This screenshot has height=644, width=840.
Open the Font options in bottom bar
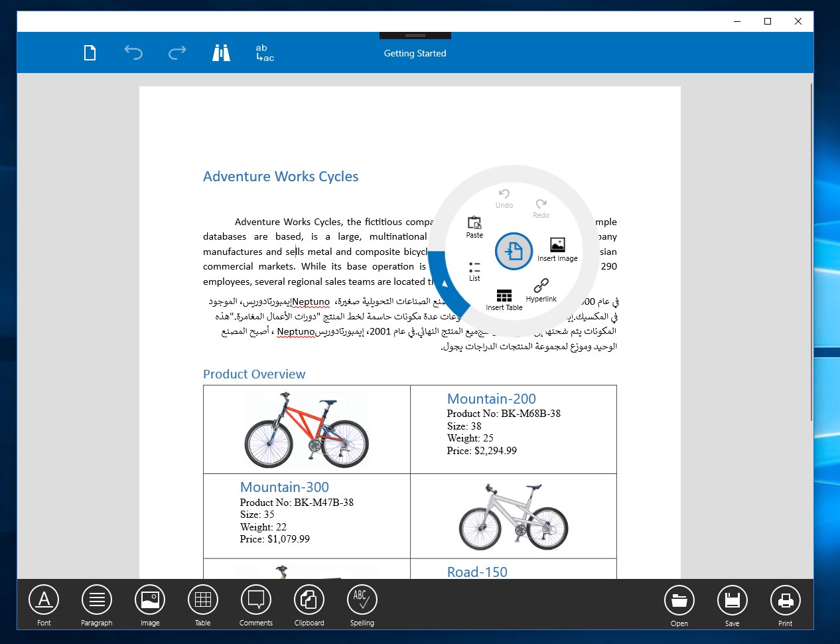pos(44,605)
